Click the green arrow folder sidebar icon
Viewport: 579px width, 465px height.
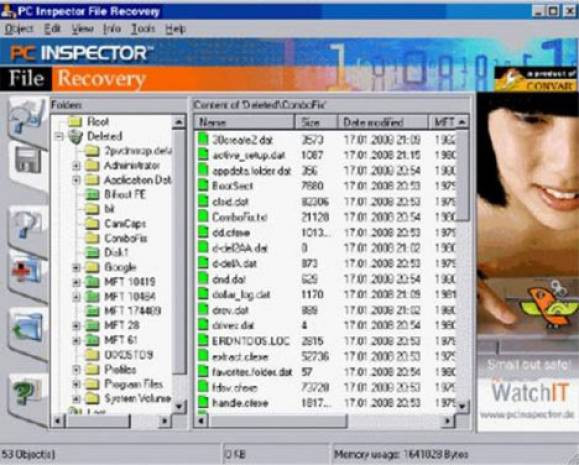[x=28, y=328]
